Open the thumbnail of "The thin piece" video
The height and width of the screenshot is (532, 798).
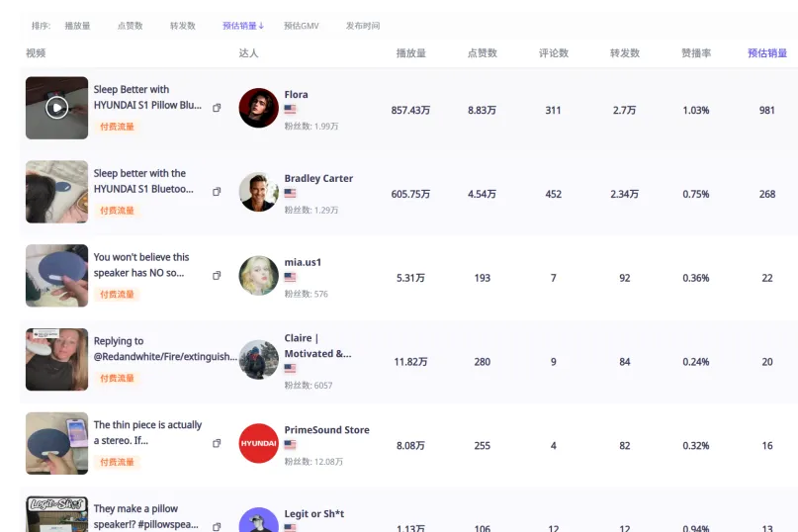click(x=56, y=443)
